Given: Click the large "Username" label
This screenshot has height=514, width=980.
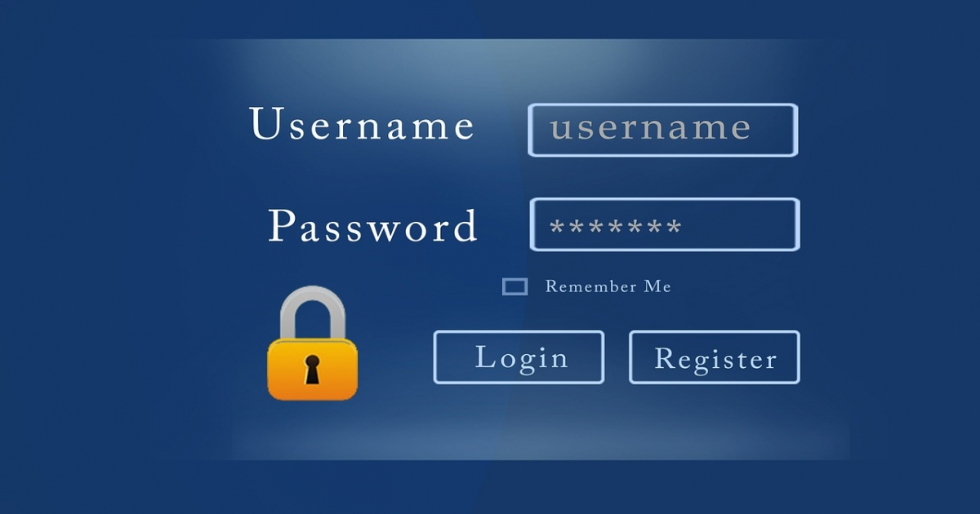Looking at the screenshot, I should coord(362,125).
